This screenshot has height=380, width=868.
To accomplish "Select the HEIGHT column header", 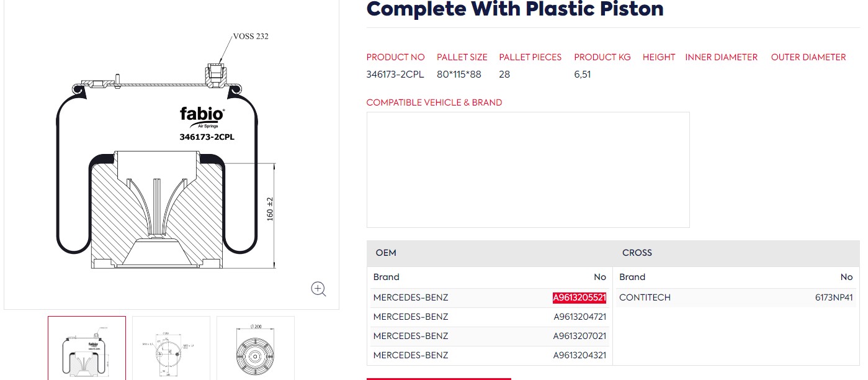I will pos(658,57).
